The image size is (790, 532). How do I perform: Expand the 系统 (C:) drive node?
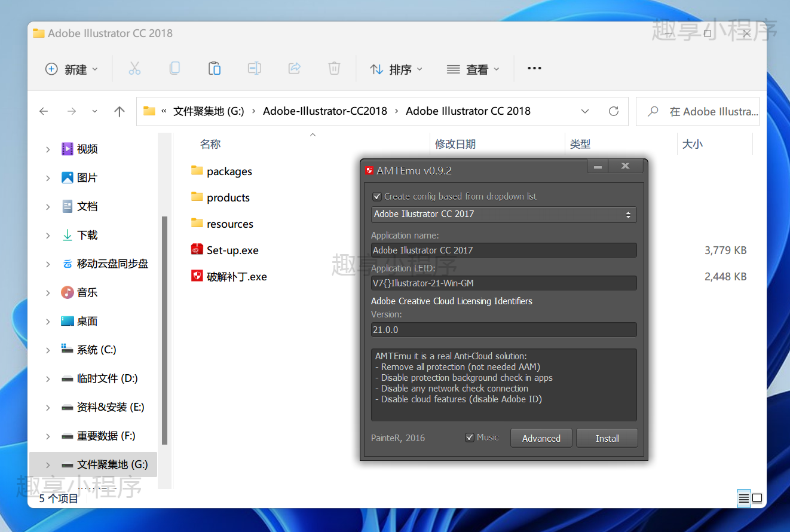(x=48, y=350)
